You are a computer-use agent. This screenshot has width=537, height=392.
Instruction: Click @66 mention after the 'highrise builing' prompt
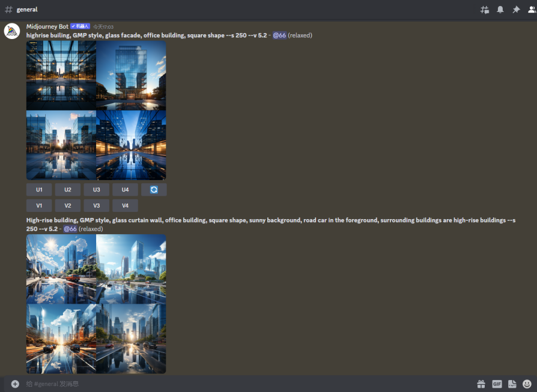coord(279,35)
